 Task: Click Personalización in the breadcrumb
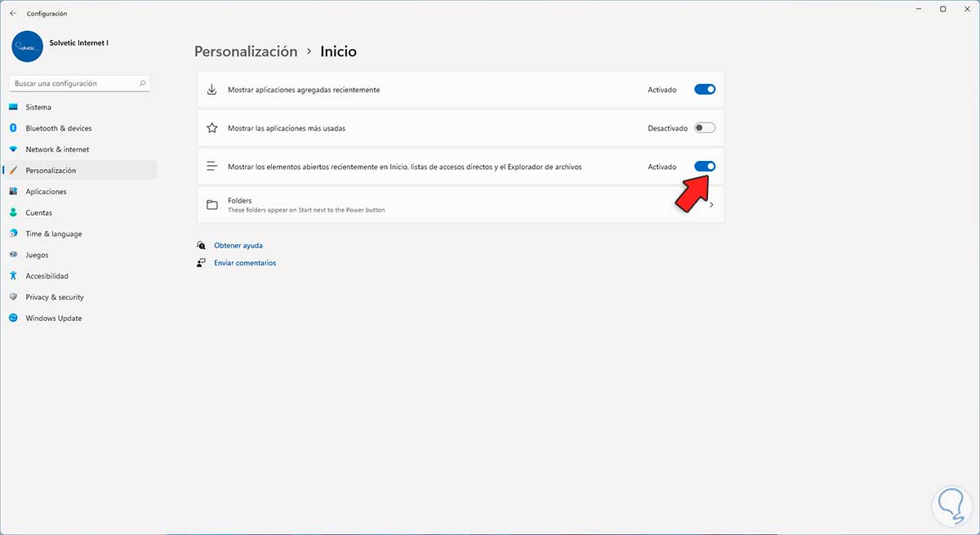(246, 51)
